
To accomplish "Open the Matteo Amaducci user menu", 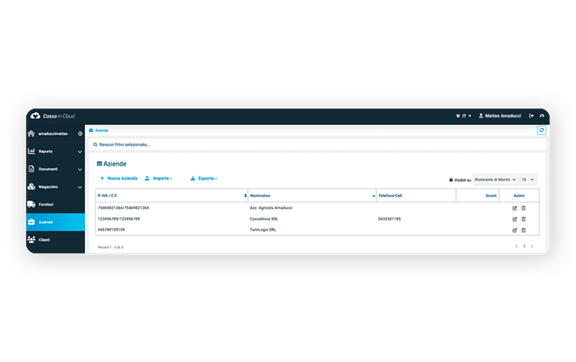I will coord(500,116).
